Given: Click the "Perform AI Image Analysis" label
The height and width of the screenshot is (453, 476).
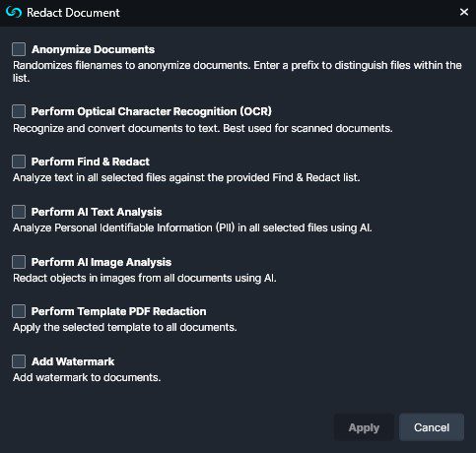Looking at the screenshot, I should [102, 262].
